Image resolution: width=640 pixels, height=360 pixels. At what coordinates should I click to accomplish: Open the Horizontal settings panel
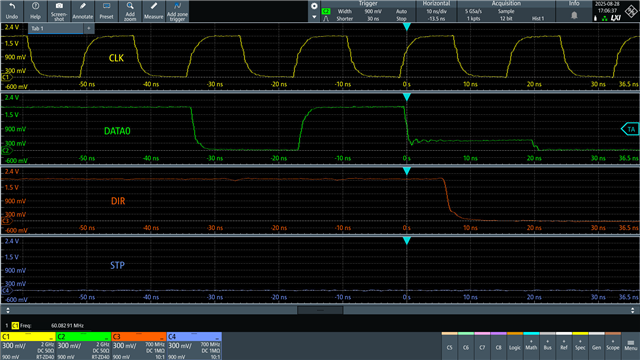coord(436,11)
